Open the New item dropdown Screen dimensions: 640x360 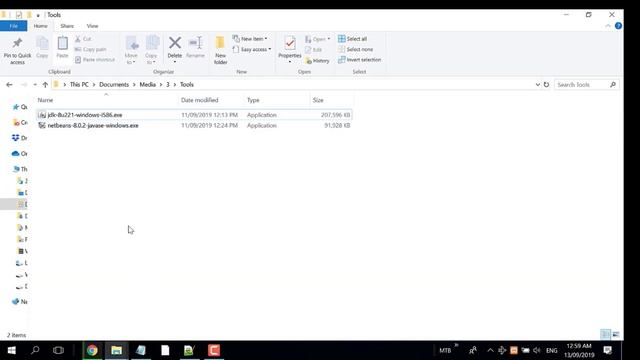(x=250, y=39)
